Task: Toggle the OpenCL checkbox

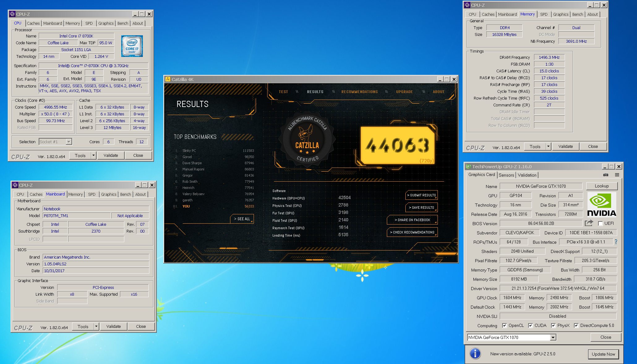Action: (x=504, y=325)
